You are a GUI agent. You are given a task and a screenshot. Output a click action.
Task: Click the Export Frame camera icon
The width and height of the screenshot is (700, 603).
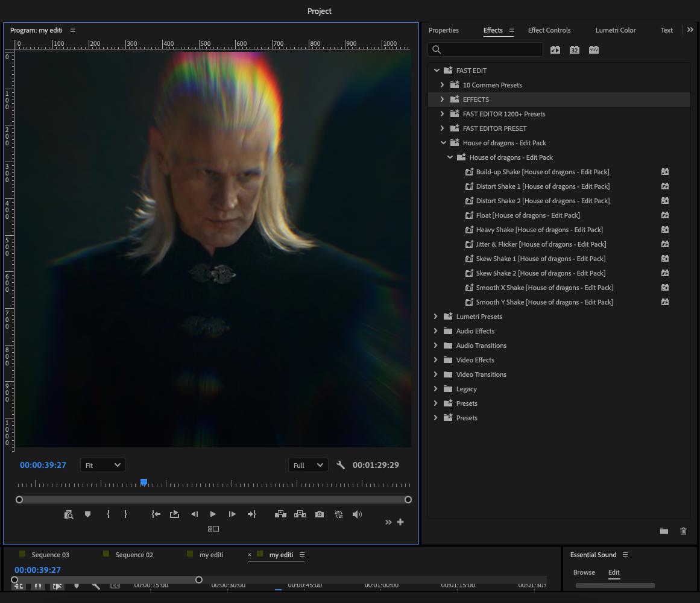[x=320, y=514]
